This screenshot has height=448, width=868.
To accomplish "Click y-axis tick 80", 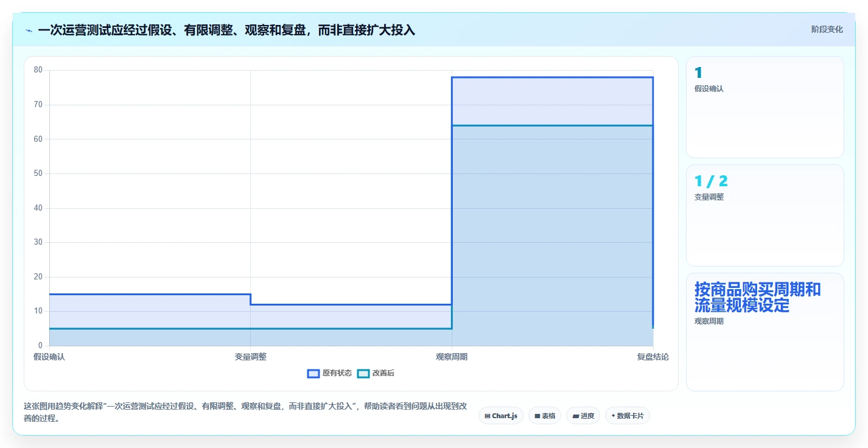I will tap(38, 70).
